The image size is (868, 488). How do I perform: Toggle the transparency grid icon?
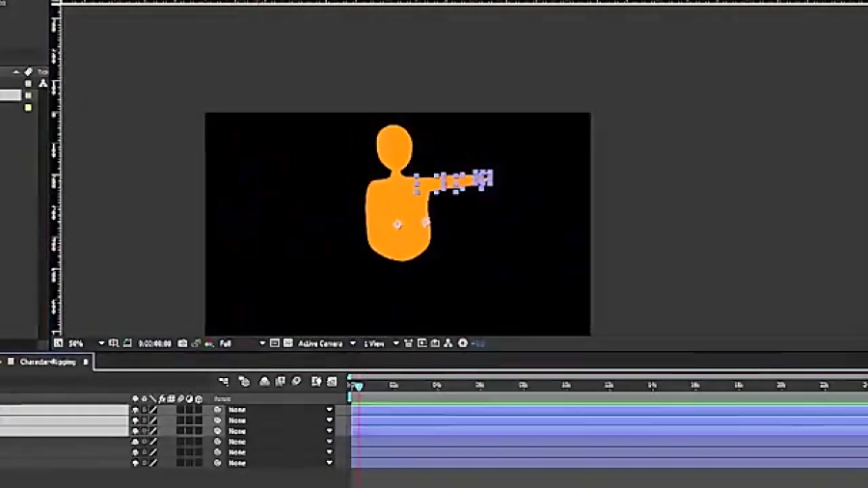[287, 343]
